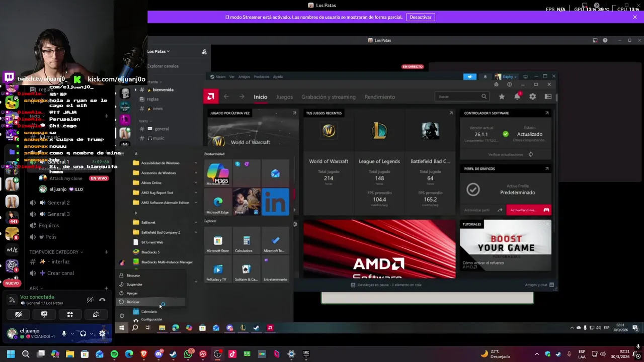Viewport: 644px width, 362px height.
Task: Add channel to TEMPVOICE CATEGORY plus
Action: point(106,252)
